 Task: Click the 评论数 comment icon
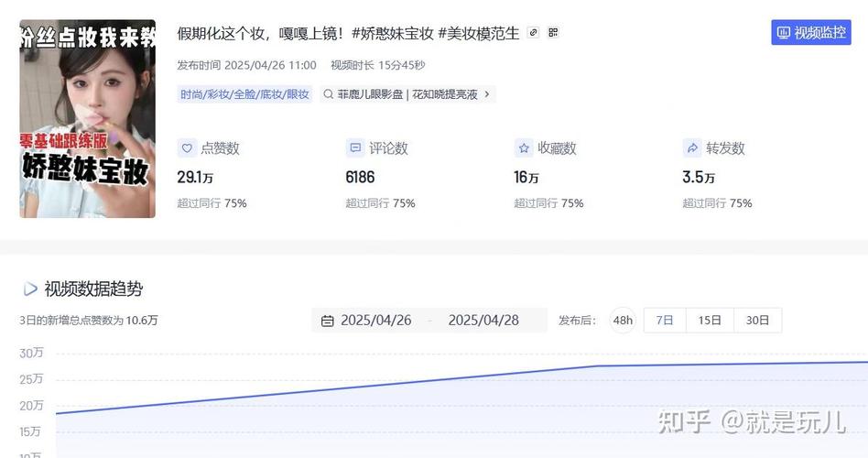[355, 147]
